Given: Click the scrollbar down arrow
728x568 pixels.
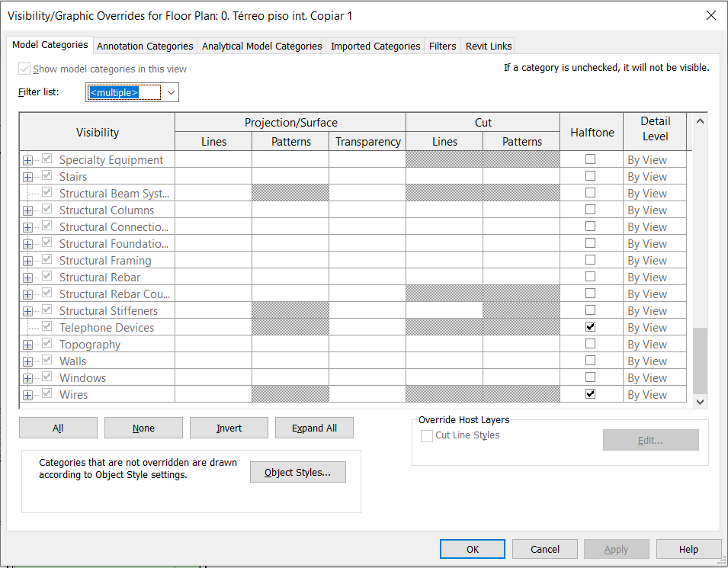Looking at the screenshot, I should click(x=699, y=401).
